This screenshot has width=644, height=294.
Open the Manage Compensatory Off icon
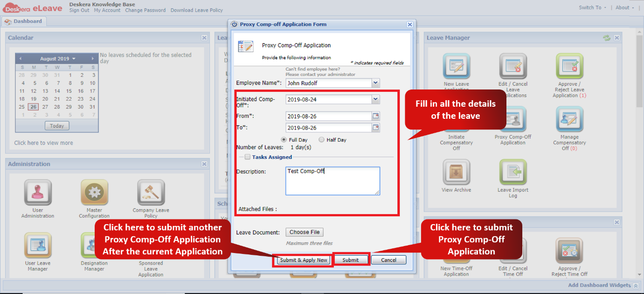[x=569, y=123]
